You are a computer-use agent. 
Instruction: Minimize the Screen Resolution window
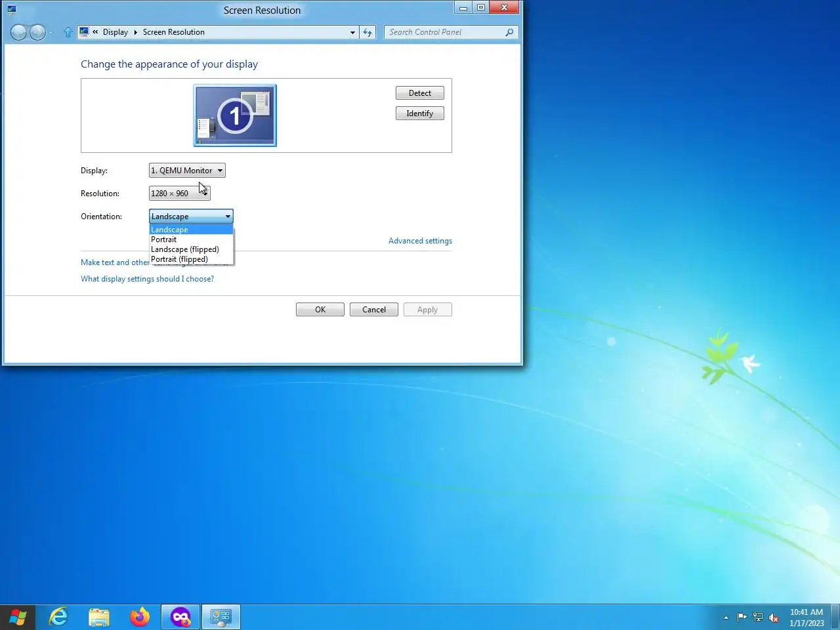point(463,8)
